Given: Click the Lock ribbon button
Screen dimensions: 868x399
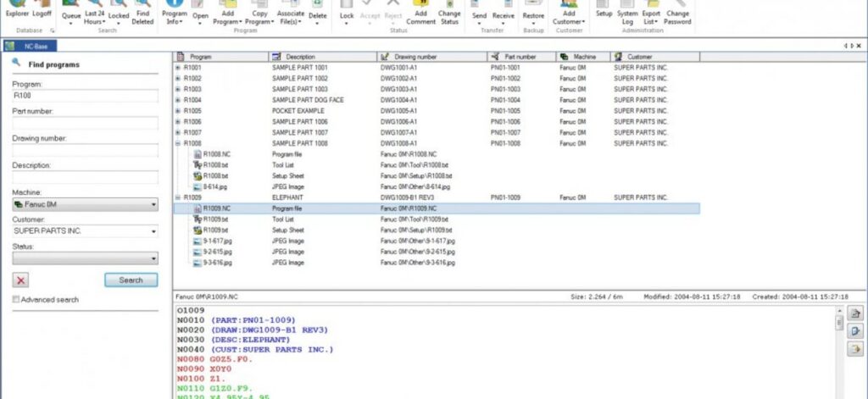Looking at the screenshot, I should (347, 14).
